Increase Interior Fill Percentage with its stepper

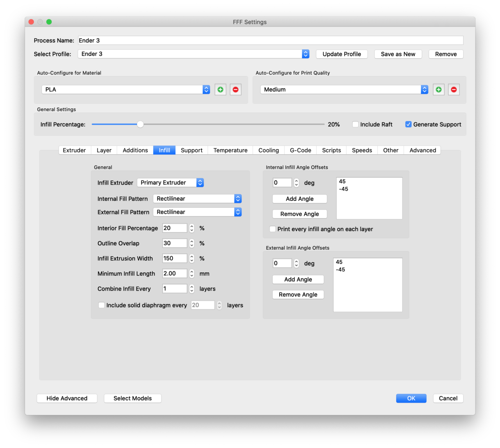pos(191,226)
